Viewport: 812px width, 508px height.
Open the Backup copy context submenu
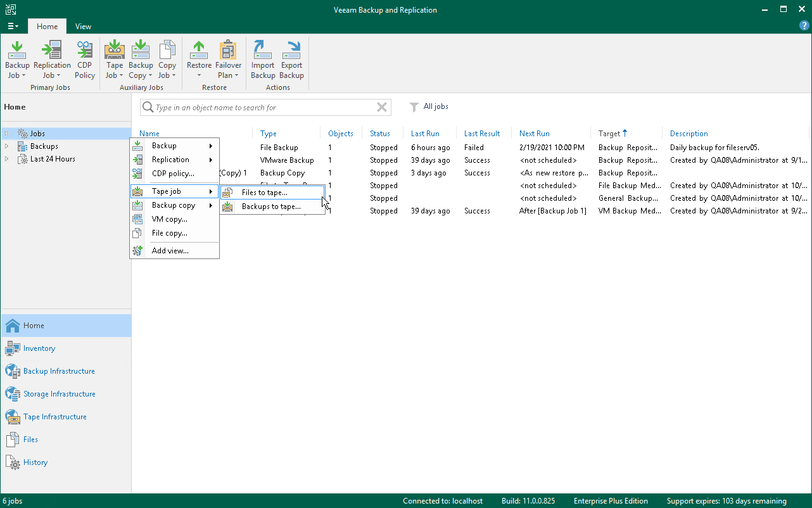(174, 205)
